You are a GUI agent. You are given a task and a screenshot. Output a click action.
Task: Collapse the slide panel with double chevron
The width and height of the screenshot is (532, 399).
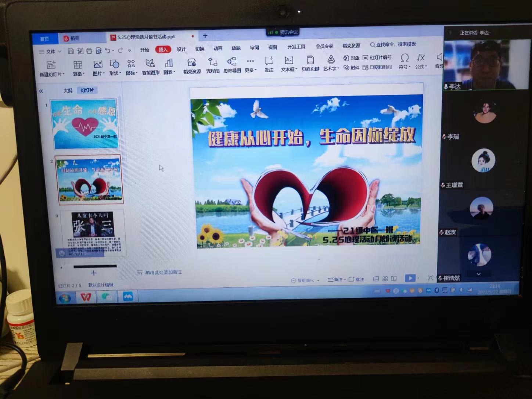(x=41, y=91)
